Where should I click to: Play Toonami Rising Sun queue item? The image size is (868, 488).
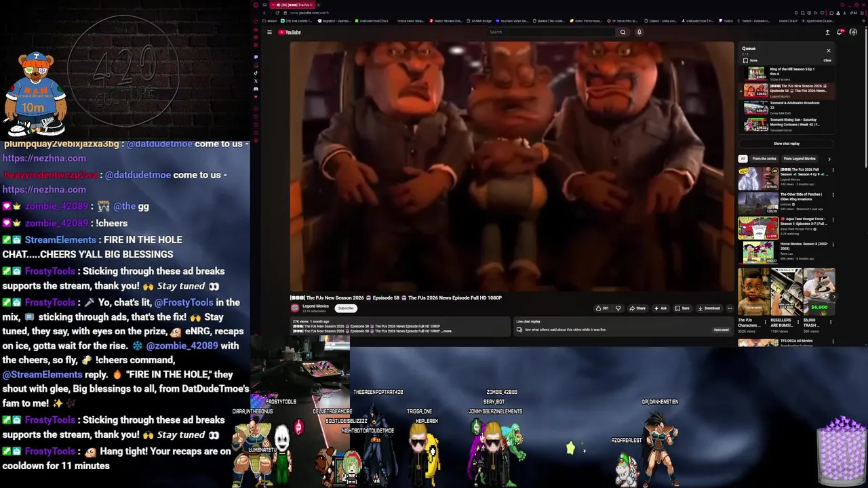tap(787, 125)
